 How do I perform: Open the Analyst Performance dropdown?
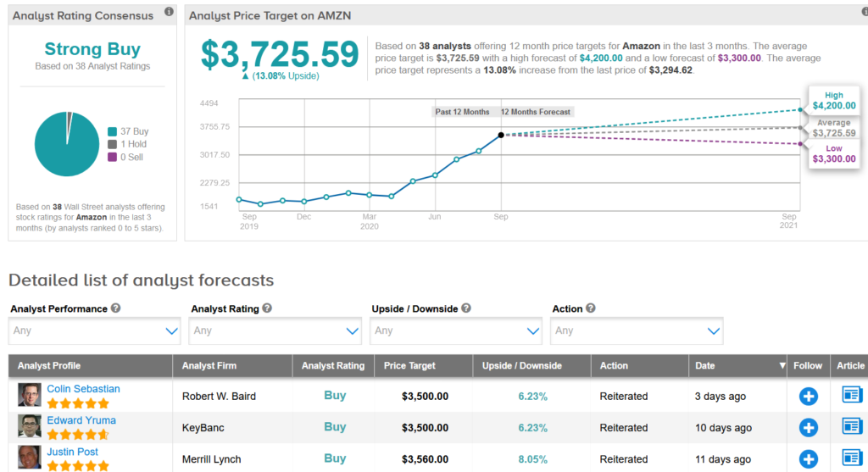[x=94, y=330]
